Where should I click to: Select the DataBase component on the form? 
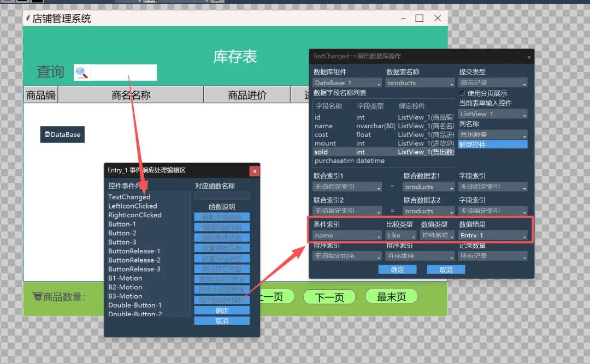(x=62, y=135)
